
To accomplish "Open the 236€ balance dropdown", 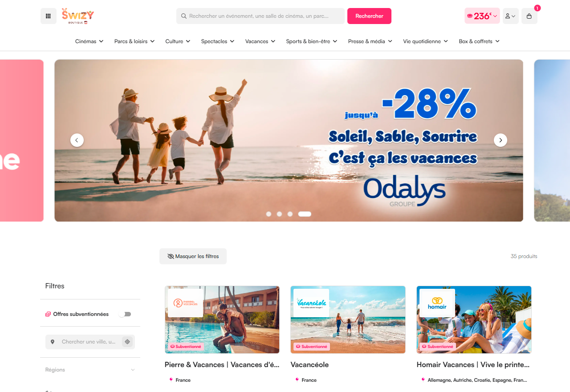I will coord(482,16).
